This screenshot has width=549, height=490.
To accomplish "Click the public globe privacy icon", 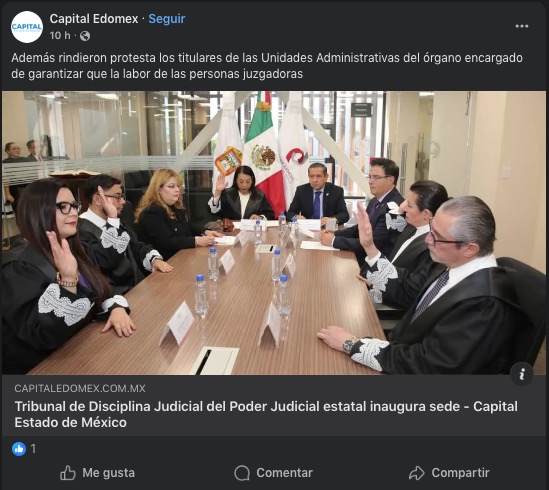I will coord(85,36).
